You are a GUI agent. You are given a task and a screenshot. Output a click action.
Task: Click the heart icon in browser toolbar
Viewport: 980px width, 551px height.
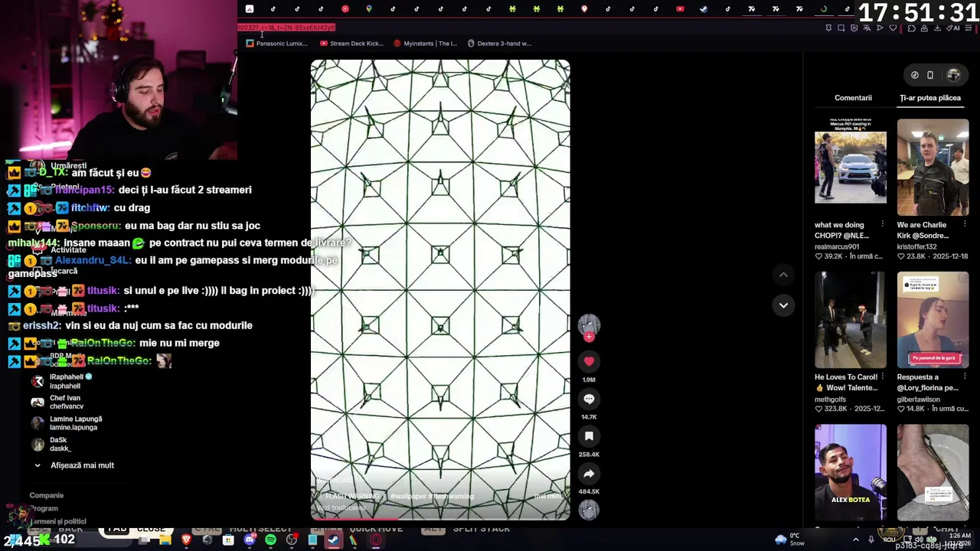pos(893,28)
